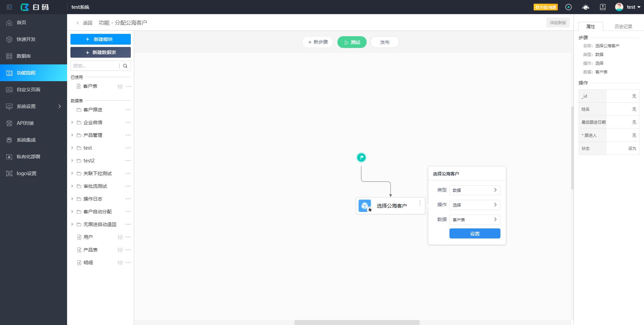Open the 产品表 settings sliders icon
Image resolution: width=644 pixels, height=325 pixels.
click(120, 250)
